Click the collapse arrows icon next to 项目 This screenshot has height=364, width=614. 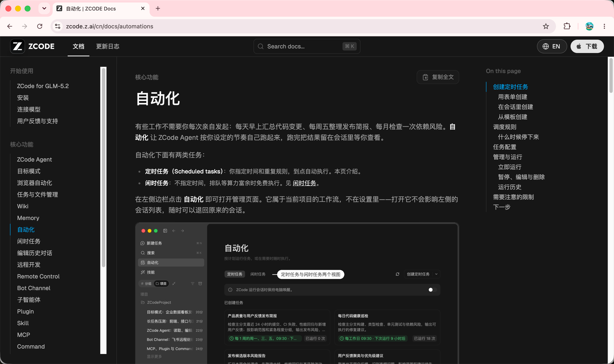tap(174, 284)
